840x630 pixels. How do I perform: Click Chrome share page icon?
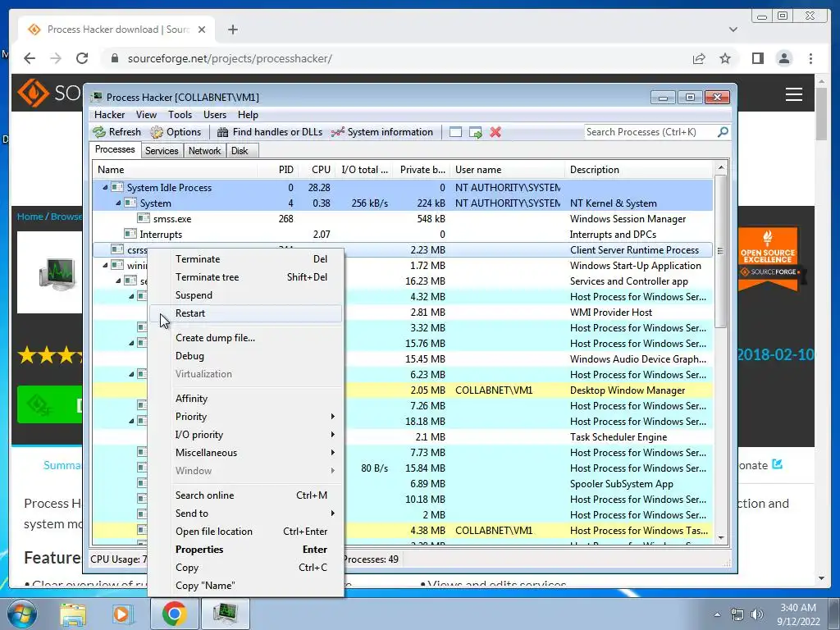[699, 58]
